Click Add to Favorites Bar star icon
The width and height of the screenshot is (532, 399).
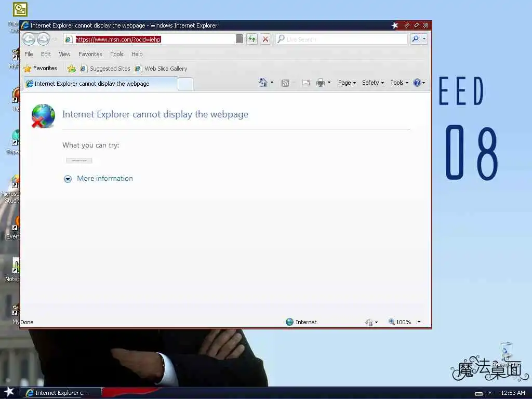[71, 69]
